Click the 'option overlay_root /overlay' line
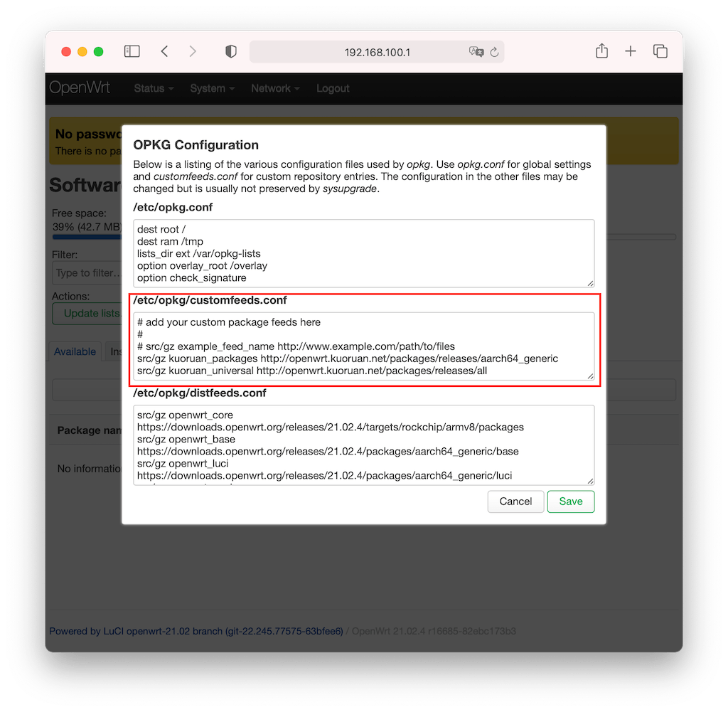The width and height of the screenshot is (728, 712). point(202,265)
